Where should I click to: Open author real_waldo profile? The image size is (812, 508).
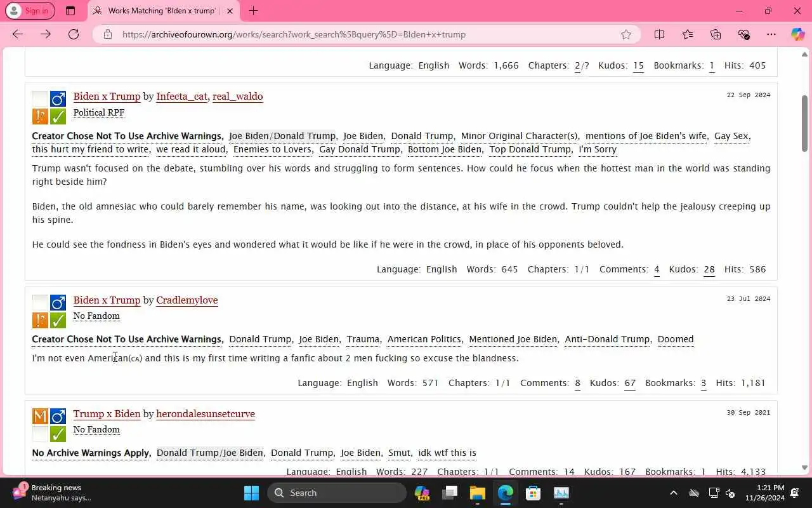tap(237, 97)
